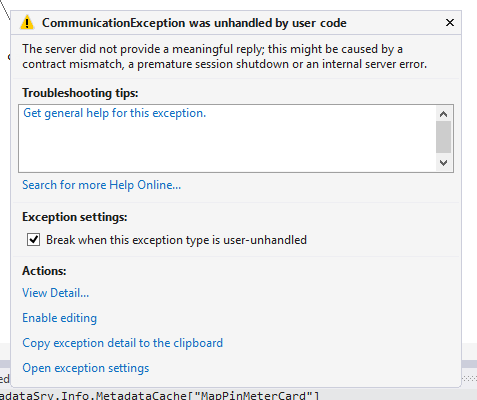Click the MetadataCache["MapPinMeterCard"] code line

click(x=160, y=395)
